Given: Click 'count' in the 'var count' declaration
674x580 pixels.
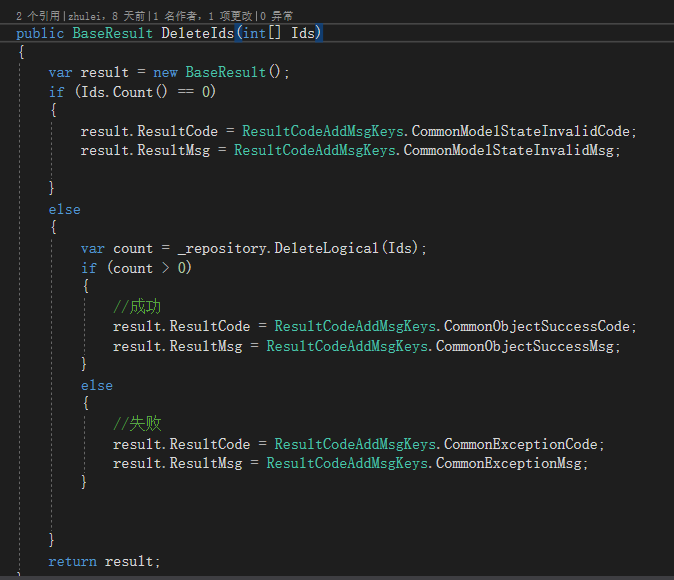Looking at the screenshot, I should pos(133,248).
